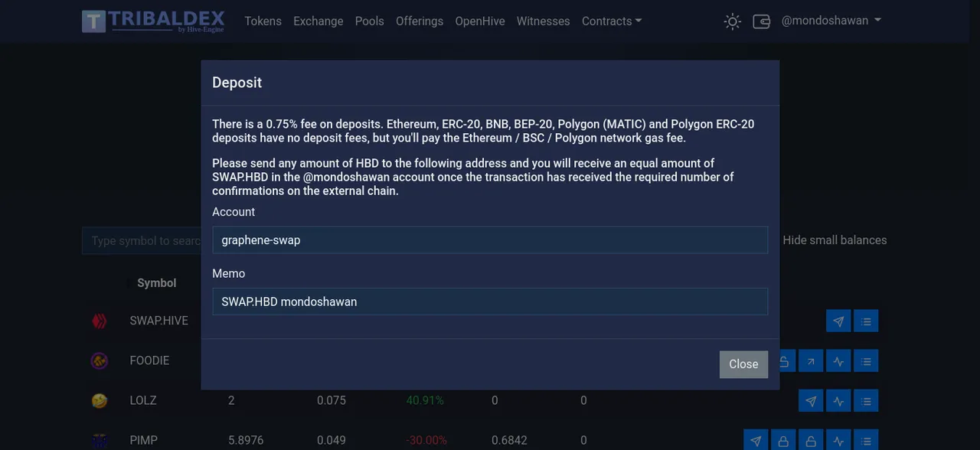Click the PIMP -30.00% change value
Screen dimensions: 980x450
coord(426,440)
